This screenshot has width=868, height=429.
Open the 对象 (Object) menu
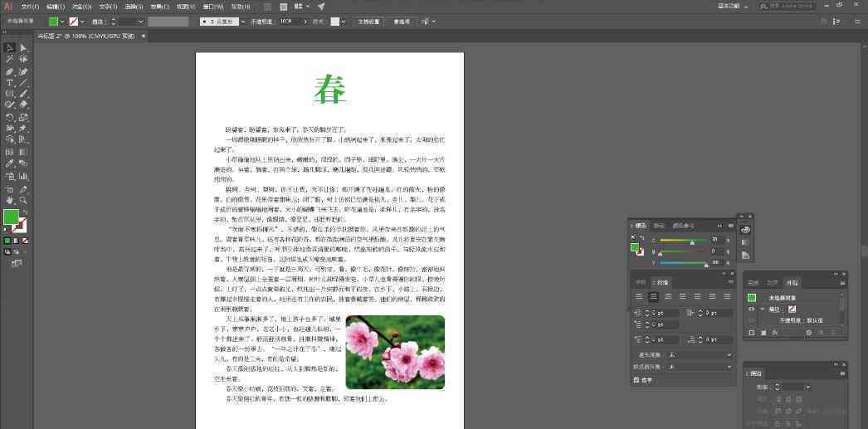[x=81, y=7]
